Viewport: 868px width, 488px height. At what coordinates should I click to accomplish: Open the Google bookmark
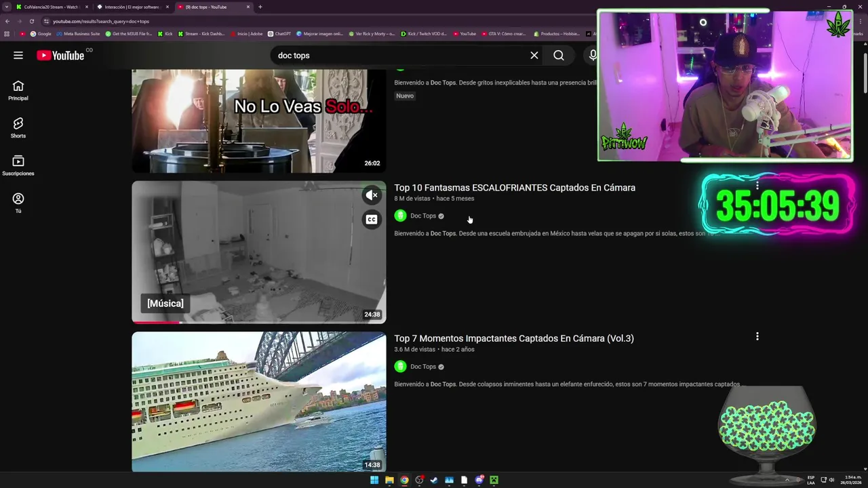[41, 34]
